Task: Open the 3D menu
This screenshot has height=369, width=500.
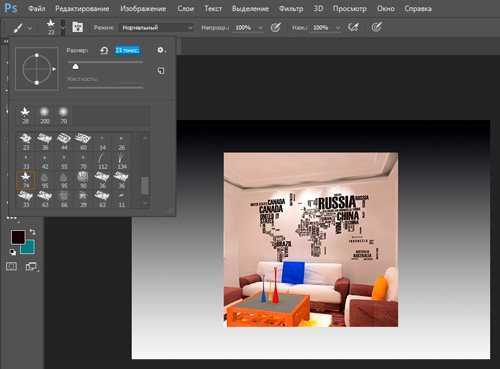Action: click(x=318, y=9)
